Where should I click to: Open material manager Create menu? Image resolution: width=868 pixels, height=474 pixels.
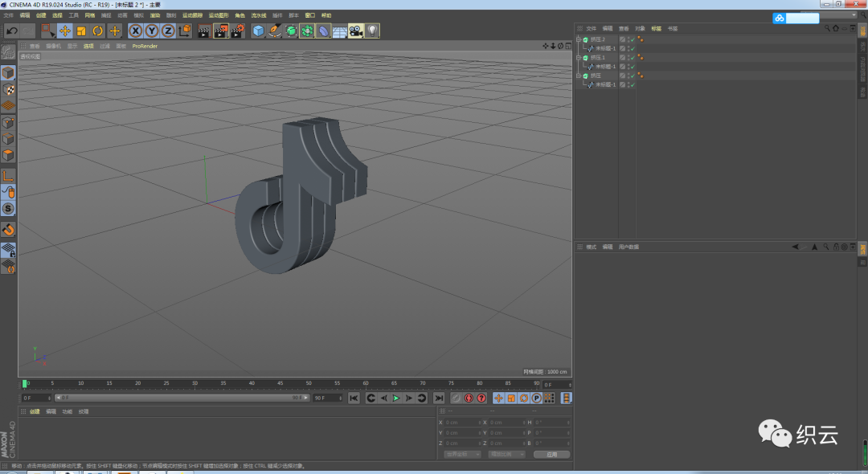[x=35, y=411]
